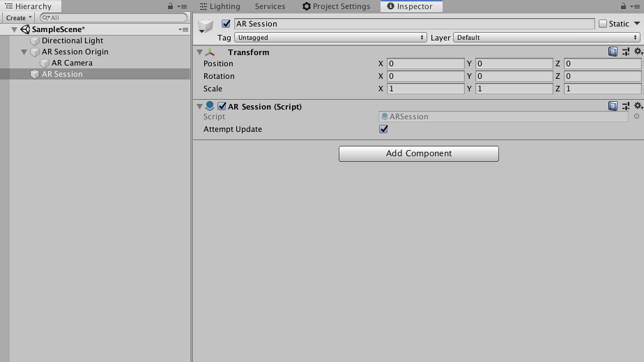Open the Transform component help reference icon
Screen dimensions: 644x362
[613, 52]
